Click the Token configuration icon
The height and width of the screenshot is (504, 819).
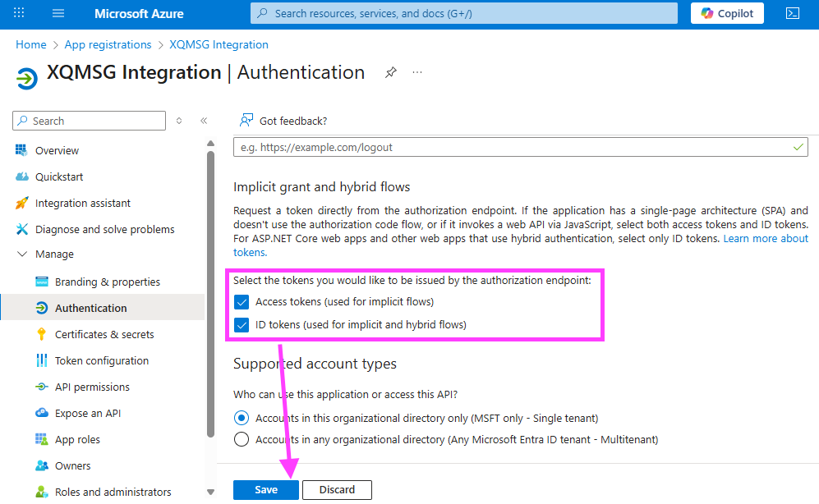coord(42,360)
